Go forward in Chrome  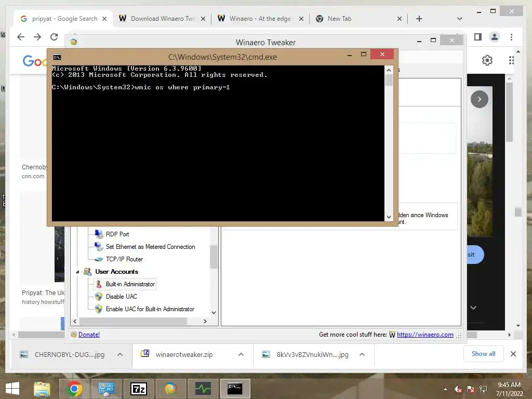(x=37, y=37)
